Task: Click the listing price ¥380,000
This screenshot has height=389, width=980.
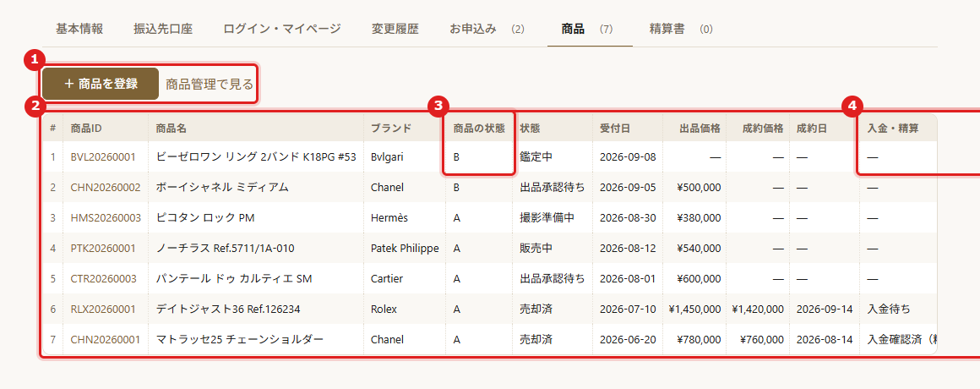Action: click(699, 217)
